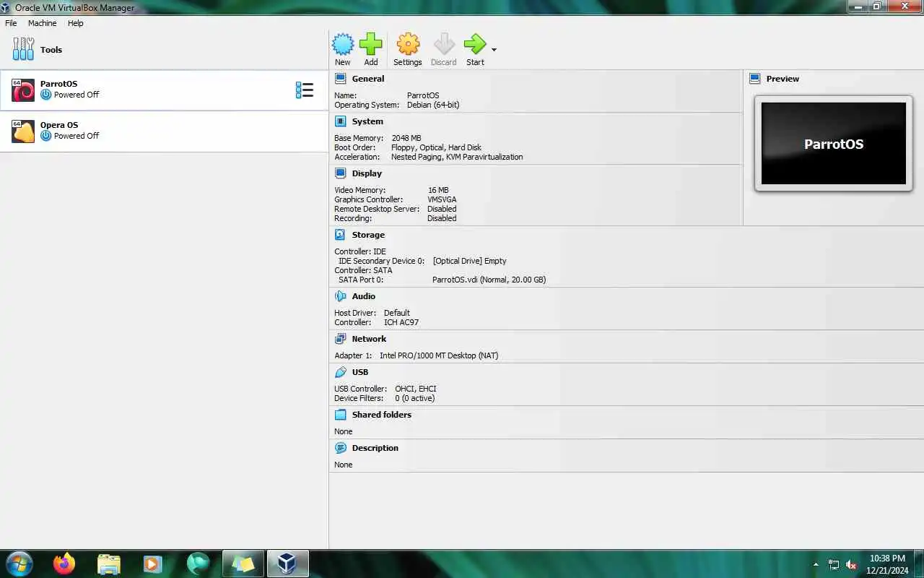This screenshot has width=924, height=578.
Task: Open the Help menu
Action: 76,23
